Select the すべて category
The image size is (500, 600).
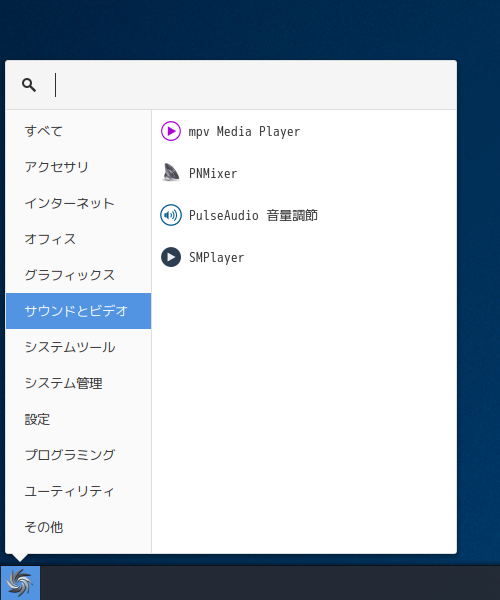(x=78, y=131)
